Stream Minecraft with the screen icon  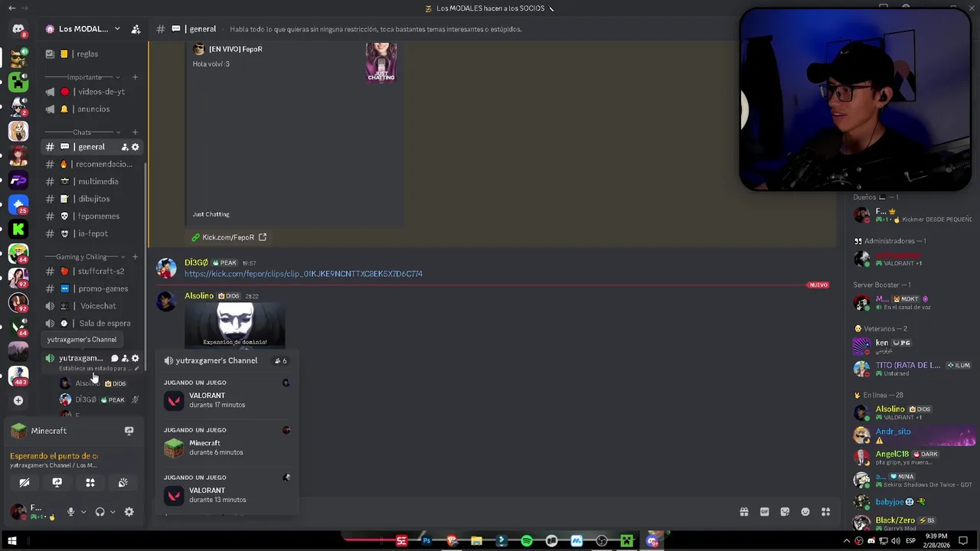pyautogui.click(x=129, y=431)
